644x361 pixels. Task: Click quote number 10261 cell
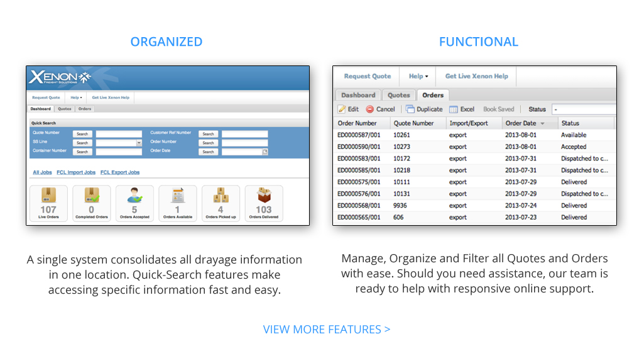(x=401, y=135)
